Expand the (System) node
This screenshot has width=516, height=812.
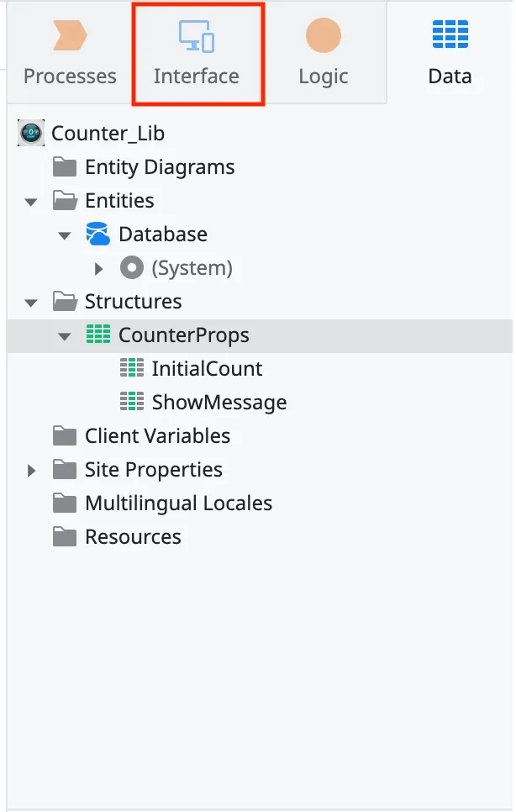98,267
